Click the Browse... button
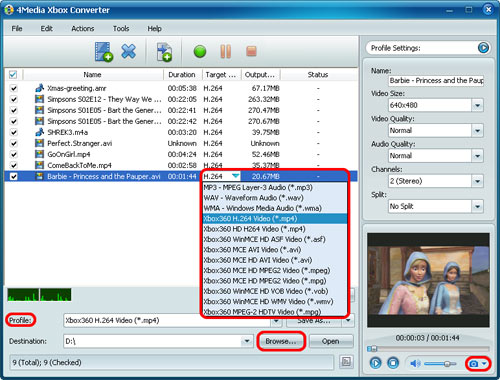This screenshot has height=380, width=500. pos(281,341)
